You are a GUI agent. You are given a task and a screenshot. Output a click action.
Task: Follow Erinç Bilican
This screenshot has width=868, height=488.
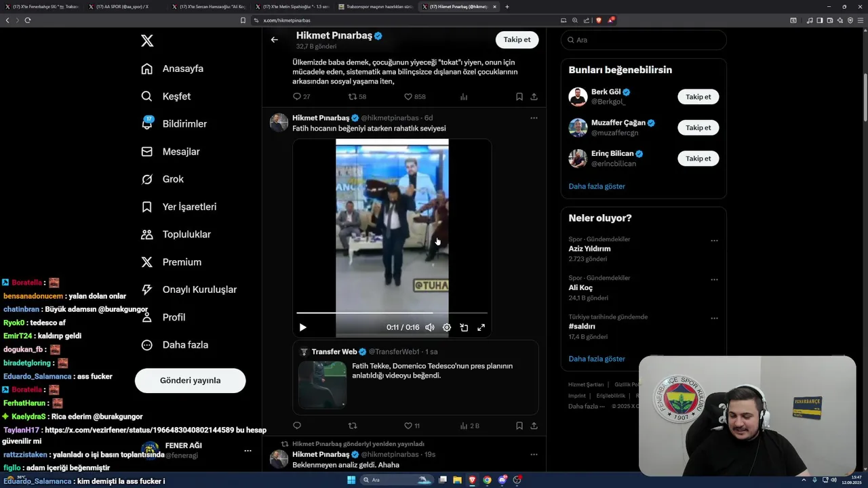[x=698, y=159]
